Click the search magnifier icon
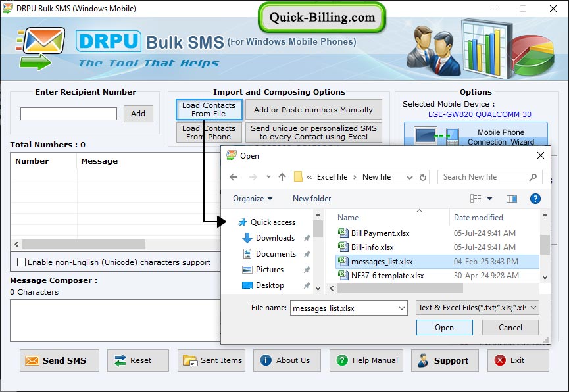569x392 pixels. pos(533,177)
